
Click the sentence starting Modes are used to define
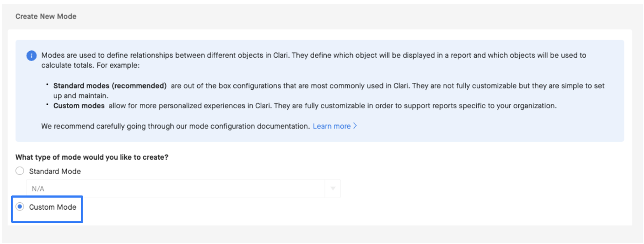(x=313, y=60)
